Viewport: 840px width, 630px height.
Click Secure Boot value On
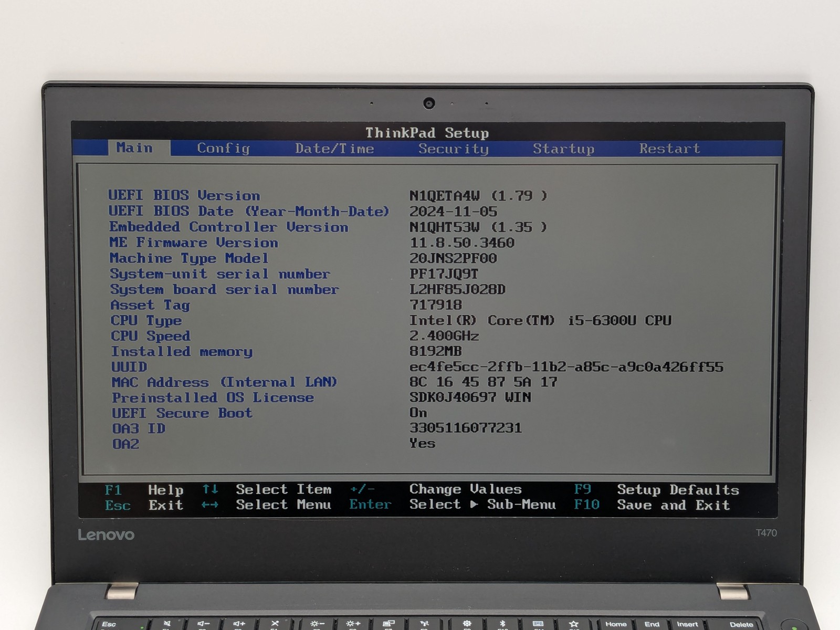418,413
